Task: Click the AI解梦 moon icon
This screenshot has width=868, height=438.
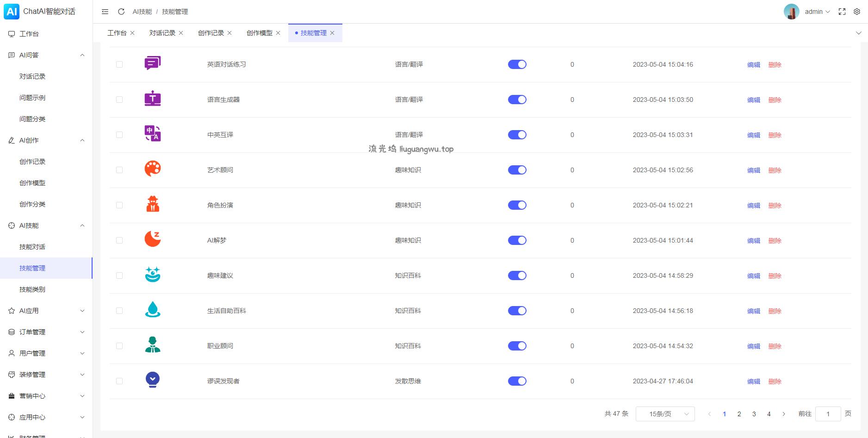Action: tap(153, 240)
